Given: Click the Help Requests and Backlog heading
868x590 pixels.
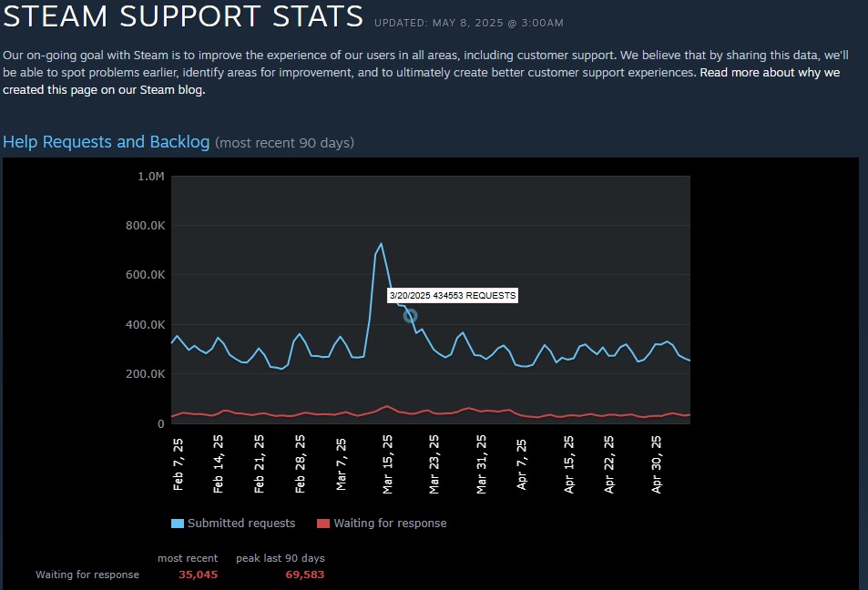Looking at the screenshot, I should point(107,142).
